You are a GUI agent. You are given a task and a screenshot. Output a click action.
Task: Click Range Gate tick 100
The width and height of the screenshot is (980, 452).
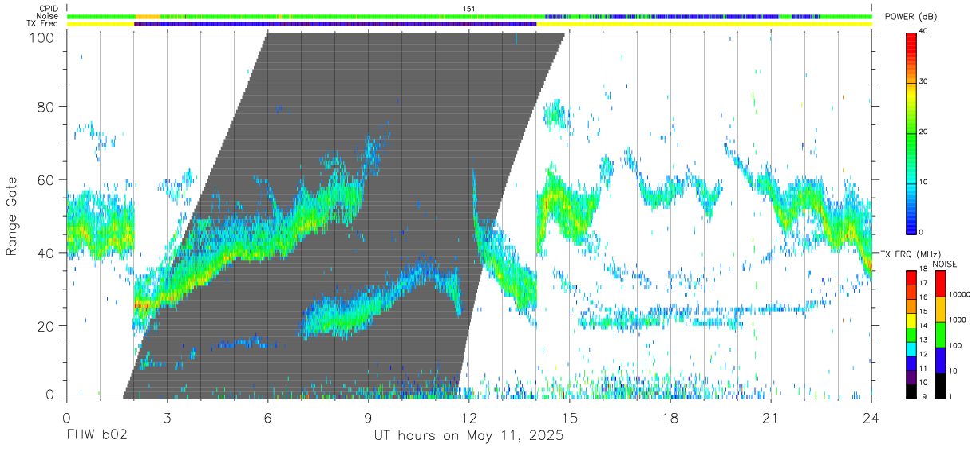(x=42, y=37)
